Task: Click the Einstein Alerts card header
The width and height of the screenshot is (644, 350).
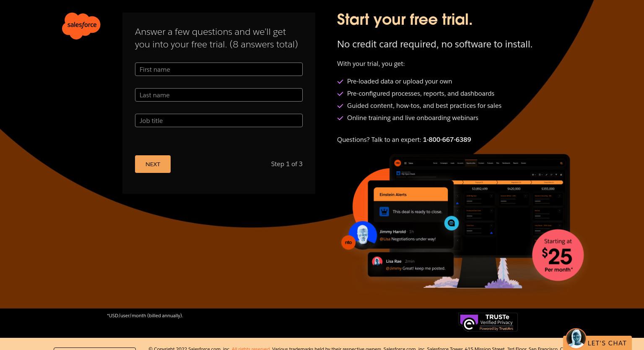Action: click(410, 194)
